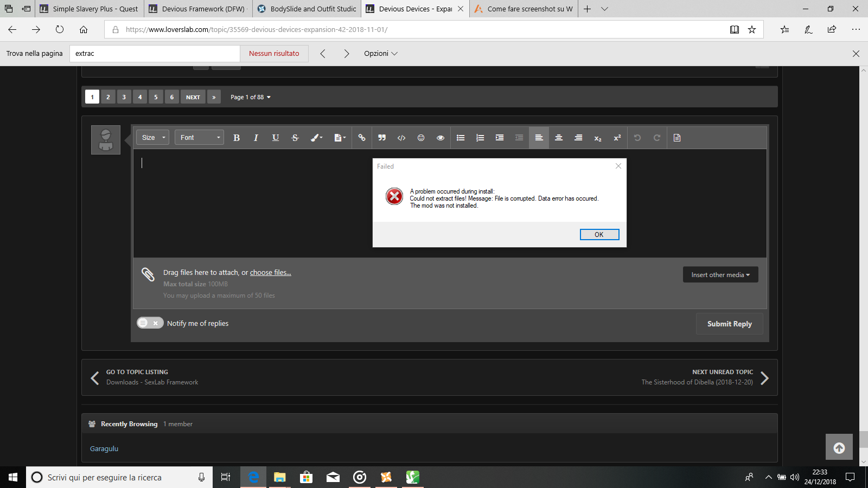Open the Insert other media dropdown
The width and height of the screenshot is (868, 488).
pyautogui.click(x=720, y=275)
